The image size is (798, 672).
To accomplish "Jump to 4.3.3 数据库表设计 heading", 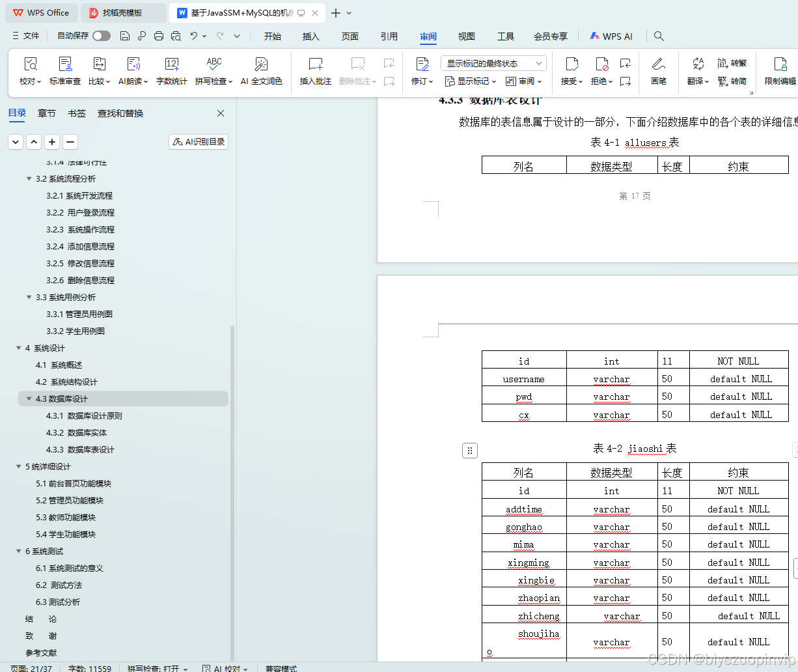I will coord(80,449).
